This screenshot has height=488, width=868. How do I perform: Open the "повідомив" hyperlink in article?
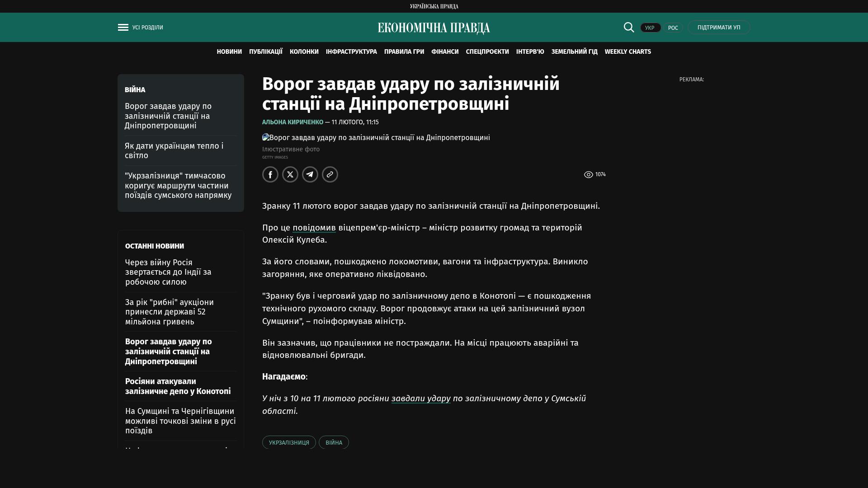(314, 228)
